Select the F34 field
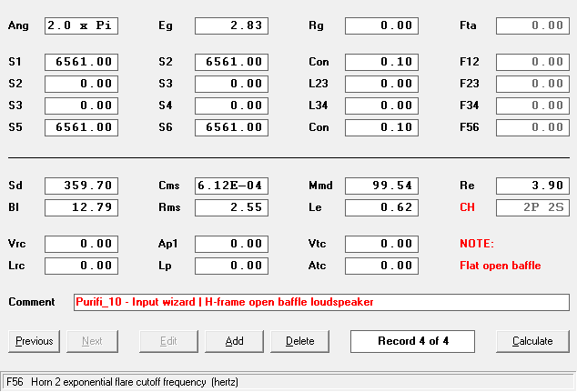 pyautogui.click(x=532, y=106)
